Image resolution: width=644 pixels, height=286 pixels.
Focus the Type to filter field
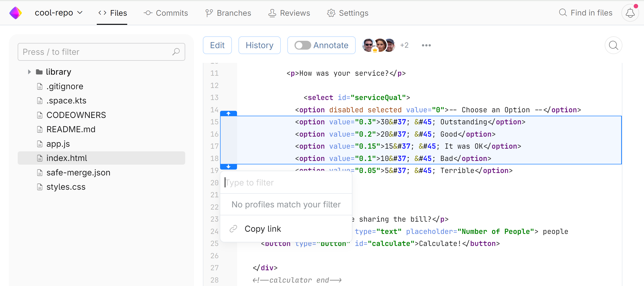pyautogui.click(x=285, y=183)
